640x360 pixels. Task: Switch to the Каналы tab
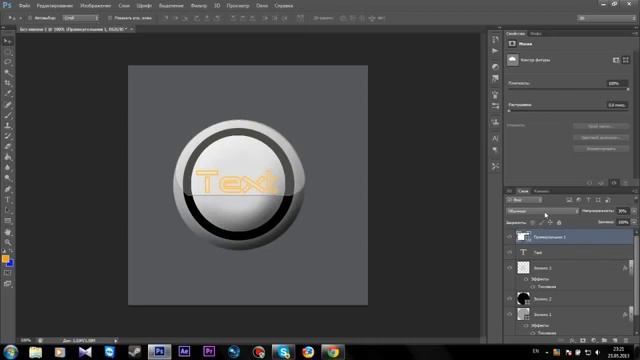click(542, 191)
